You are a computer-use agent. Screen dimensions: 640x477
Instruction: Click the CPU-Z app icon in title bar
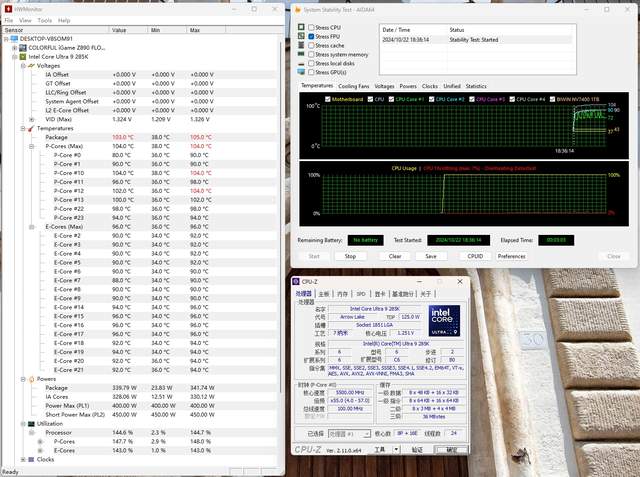pos(296,282)
